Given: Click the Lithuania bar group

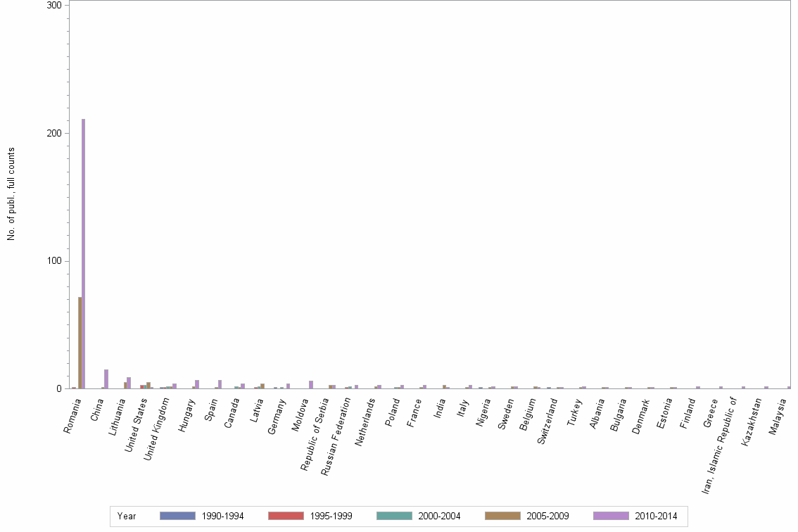Looking at the screenshot, I should click(x=127, y=384).
